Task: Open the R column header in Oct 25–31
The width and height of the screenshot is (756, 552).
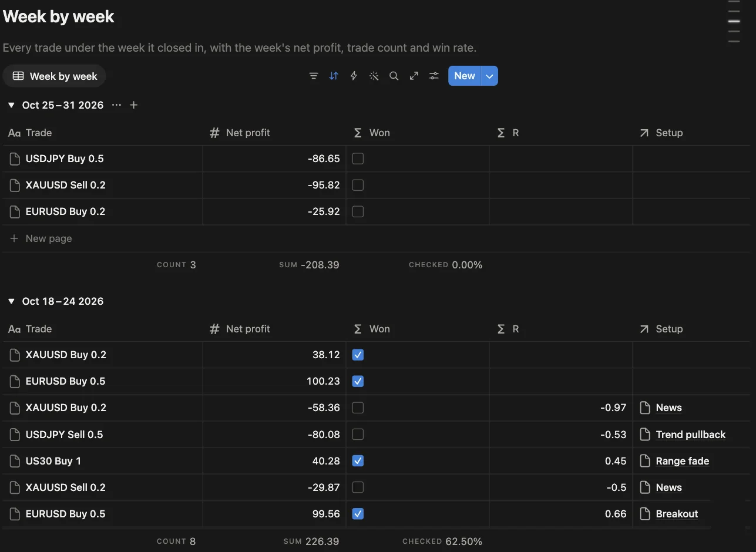Action: 561,133
